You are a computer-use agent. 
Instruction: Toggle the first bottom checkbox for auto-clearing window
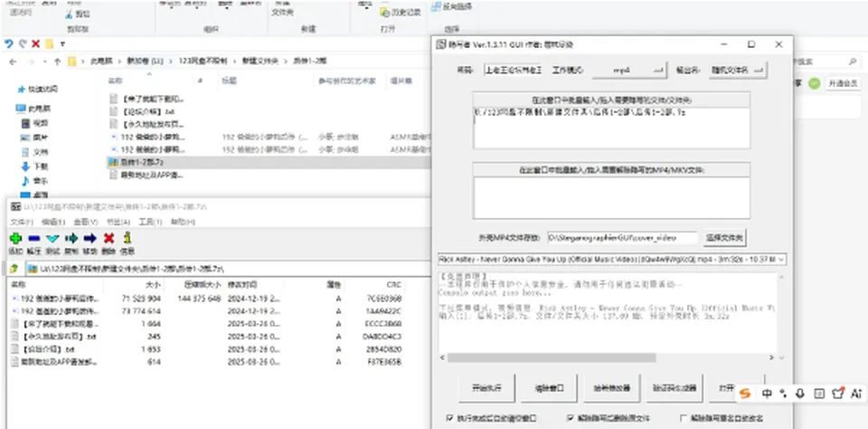449,418
